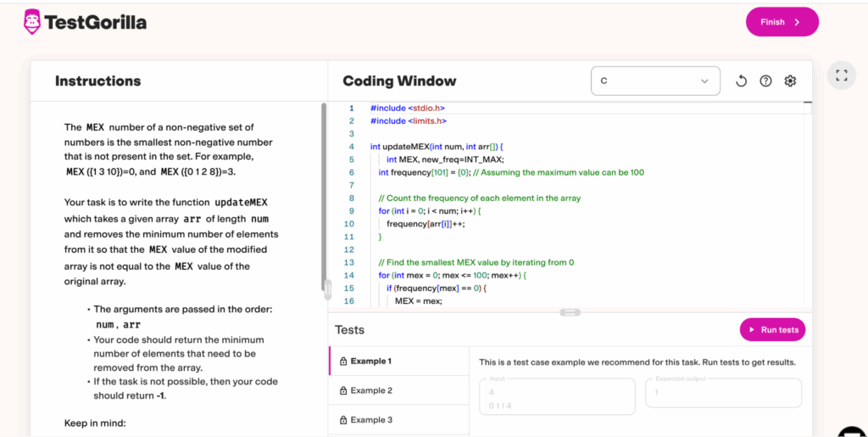
Task: Click the 'This is a test case example' message
Action: click(x=637, y=363)
